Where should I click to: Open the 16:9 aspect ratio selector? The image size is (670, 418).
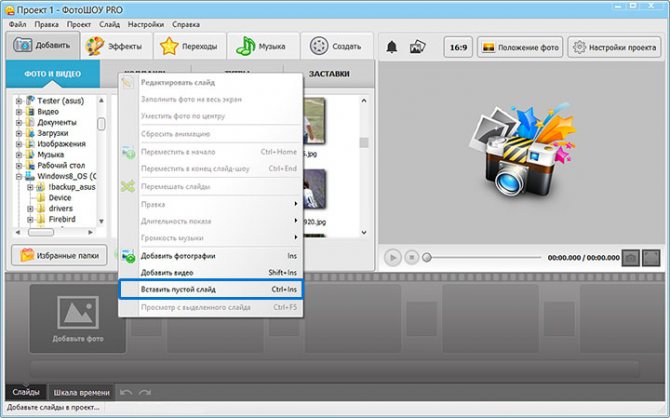coord(458,47)
